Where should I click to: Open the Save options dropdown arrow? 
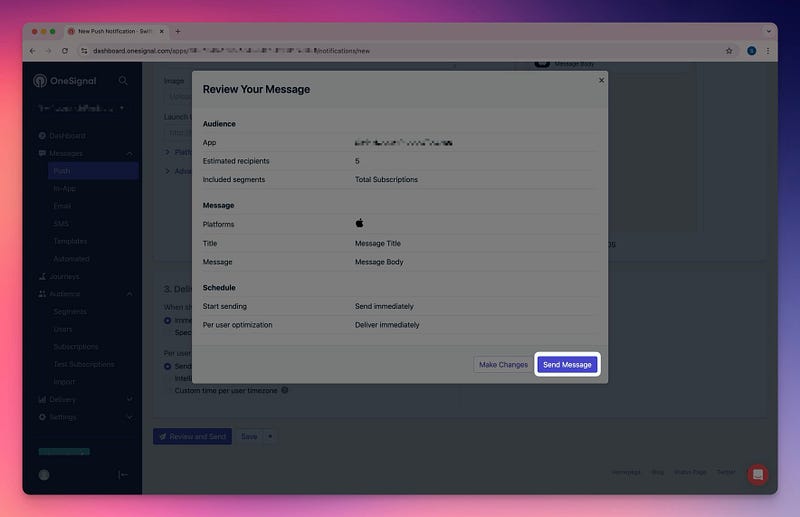pos(270,436)
